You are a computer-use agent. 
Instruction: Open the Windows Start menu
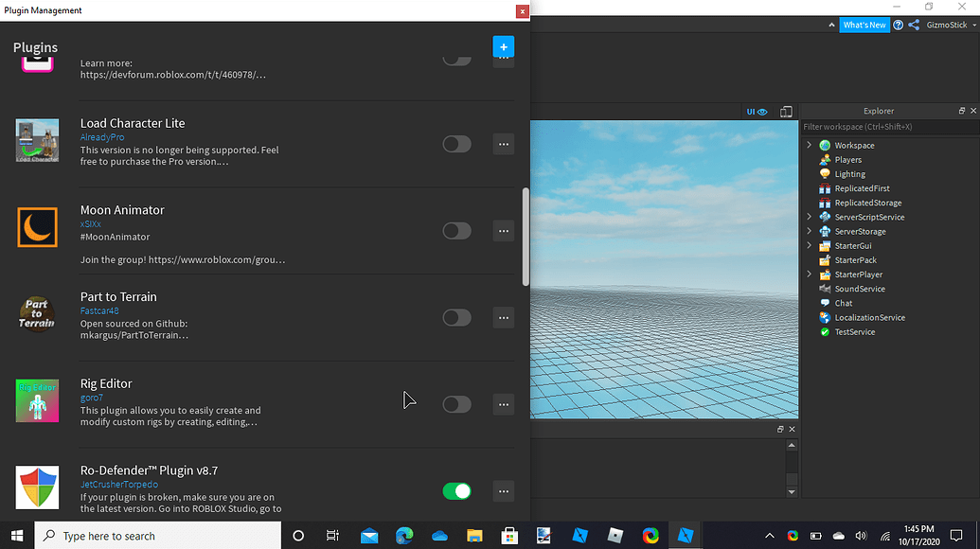click(17, 536)
